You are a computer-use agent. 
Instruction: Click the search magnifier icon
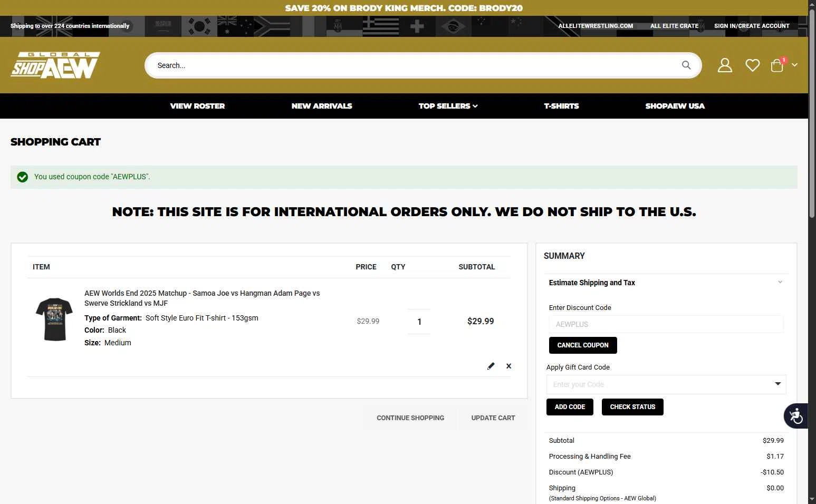(686, 65)
